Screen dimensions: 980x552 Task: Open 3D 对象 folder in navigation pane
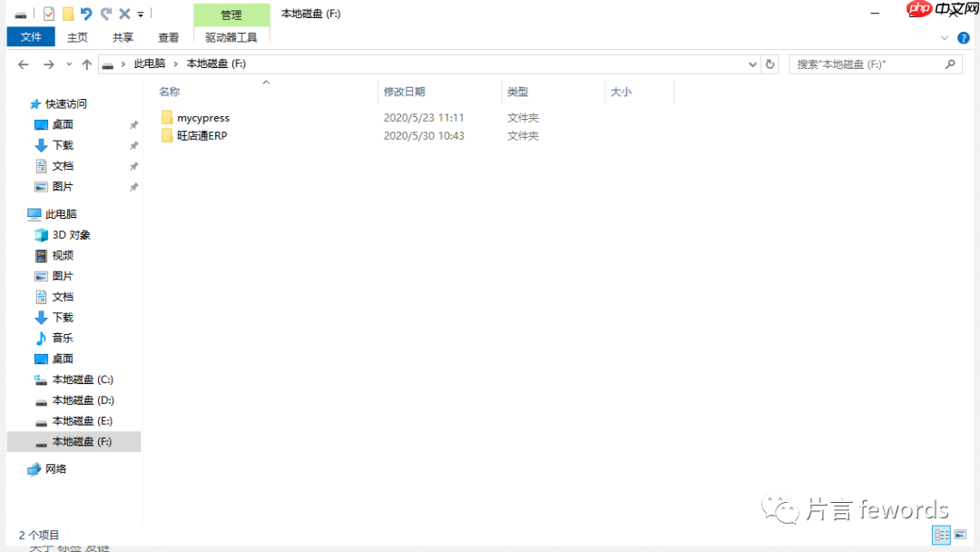point(72,234)
